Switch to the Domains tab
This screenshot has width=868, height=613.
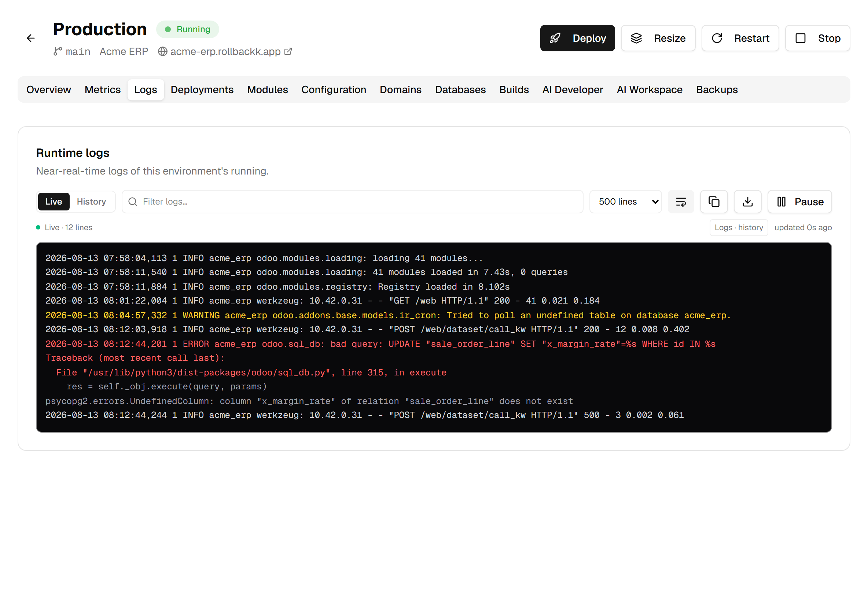coord(400,89)
